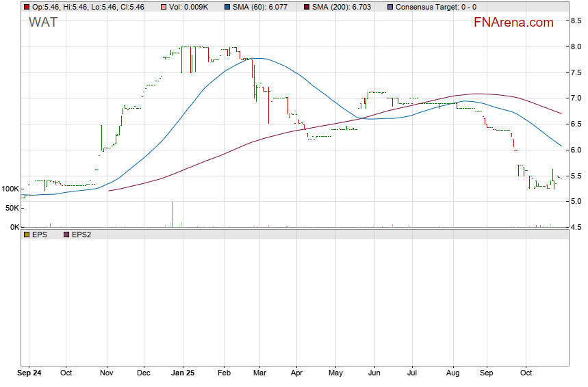Click the 8.5 price axis label

point(576,21)
